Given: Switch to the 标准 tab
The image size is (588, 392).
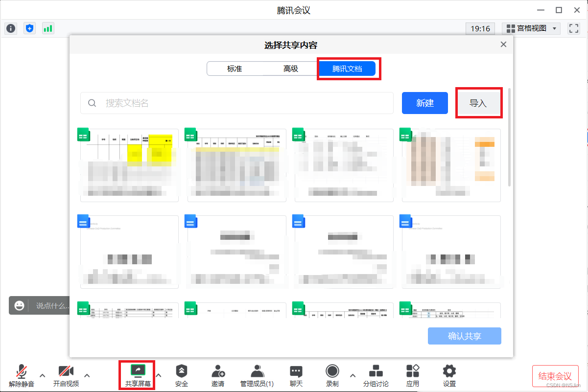Looking at the screenshot, I should (x=235, y=69).
